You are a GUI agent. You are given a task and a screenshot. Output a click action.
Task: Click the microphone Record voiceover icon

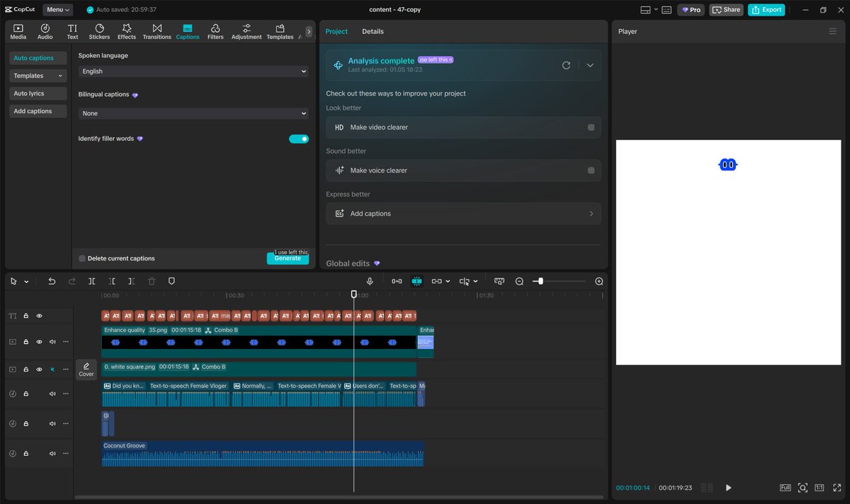tap(370, 281)
